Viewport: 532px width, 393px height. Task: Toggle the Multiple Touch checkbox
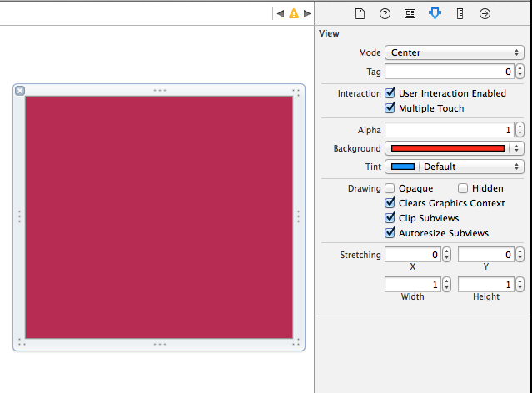[x=390, y=108]
